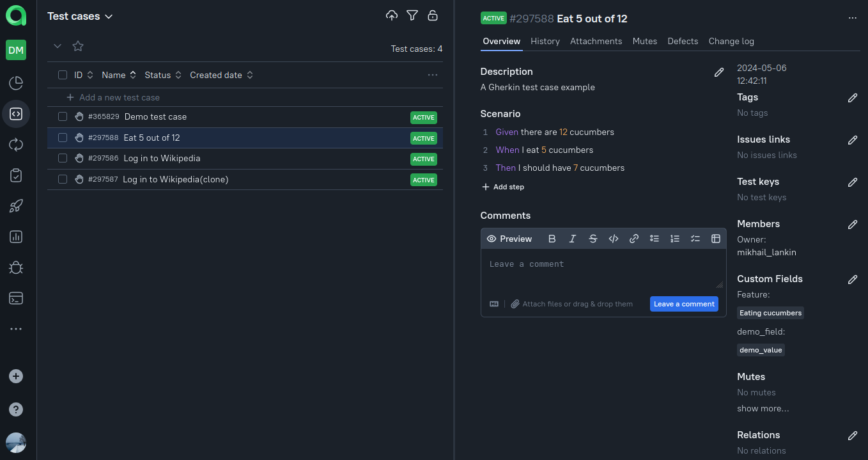The height and width of the screenshot is (460, 868).
Task: Open the Attachments tab
Action: [596, 41]
